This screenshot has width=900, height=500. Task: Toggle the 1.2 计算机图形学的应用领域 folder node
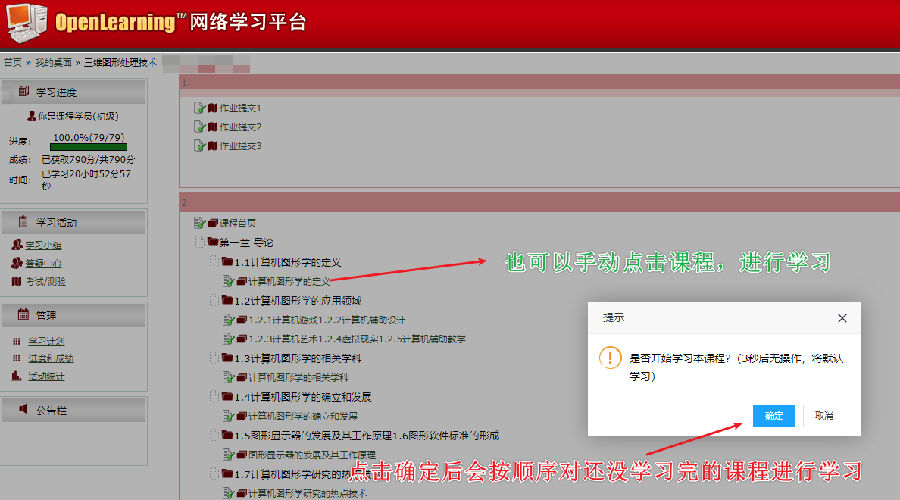214,300
